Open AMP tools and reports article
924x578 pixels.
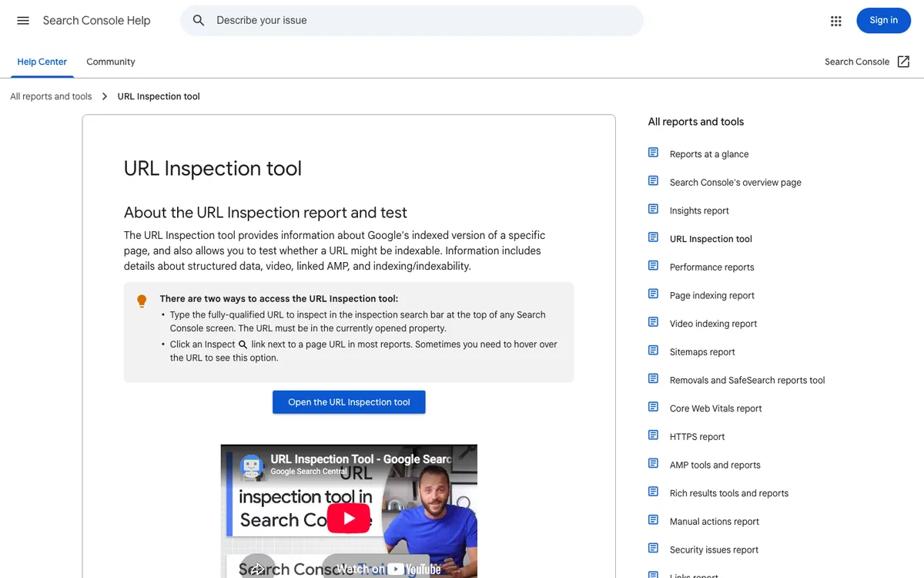tap(715, 465)
